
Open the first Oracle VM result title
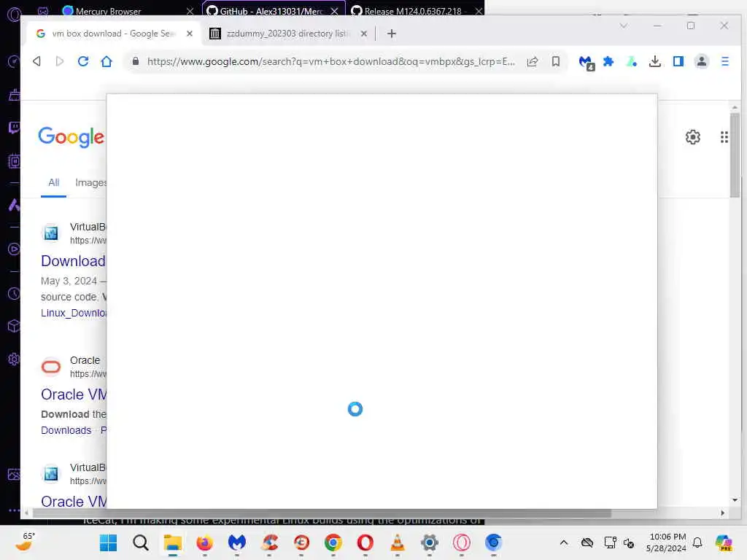(74, 394)
